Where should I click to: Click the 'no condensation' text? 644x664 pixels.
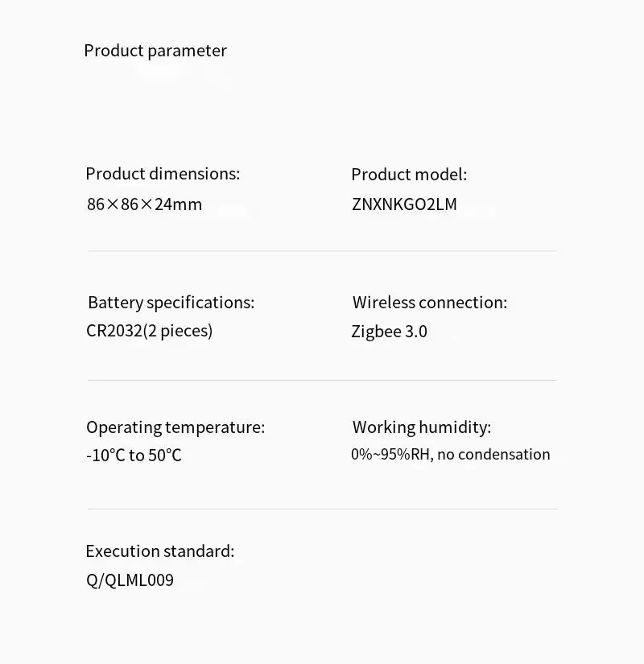point(493,455)
